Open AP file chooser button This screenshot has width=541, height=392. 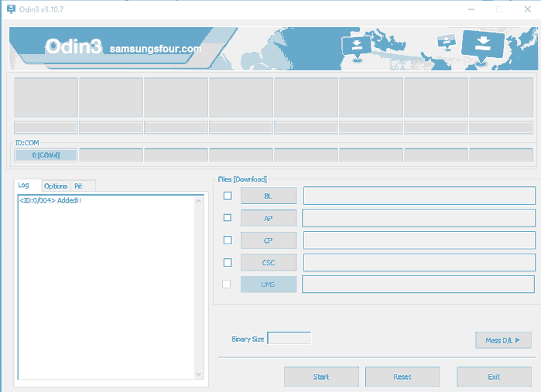tap(269, 218)
